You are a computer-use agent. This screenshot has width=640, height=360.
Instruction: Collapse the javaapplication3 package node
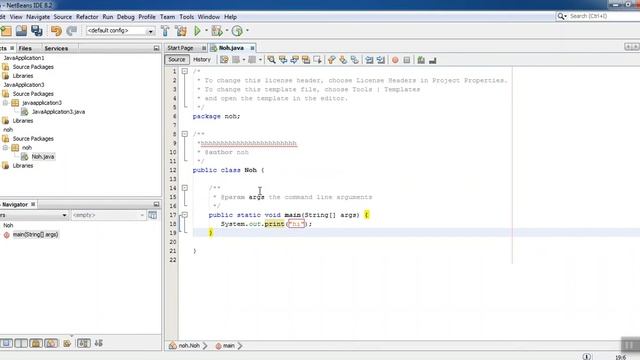5,103
